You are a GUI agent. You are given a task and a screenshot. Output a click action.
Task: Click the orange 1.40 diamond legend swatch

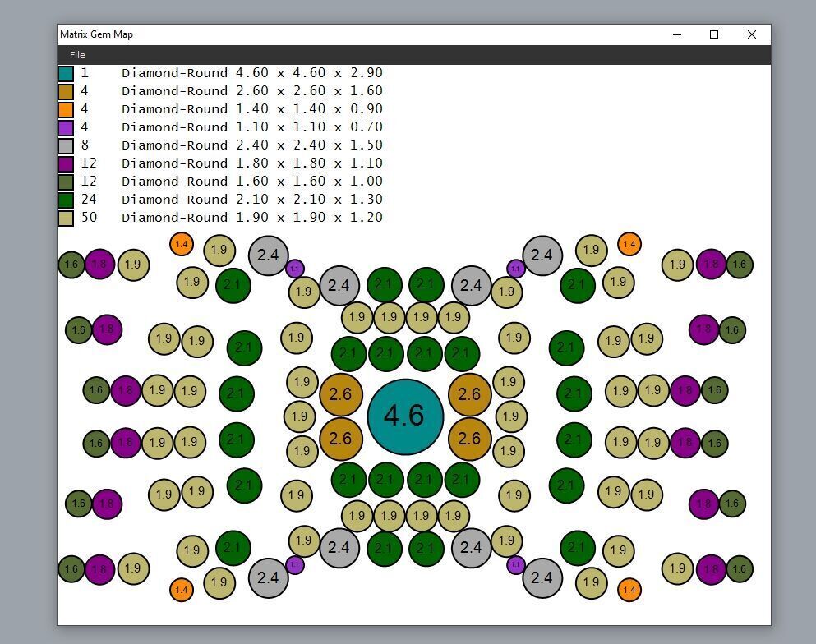click(x=66, y=110)
